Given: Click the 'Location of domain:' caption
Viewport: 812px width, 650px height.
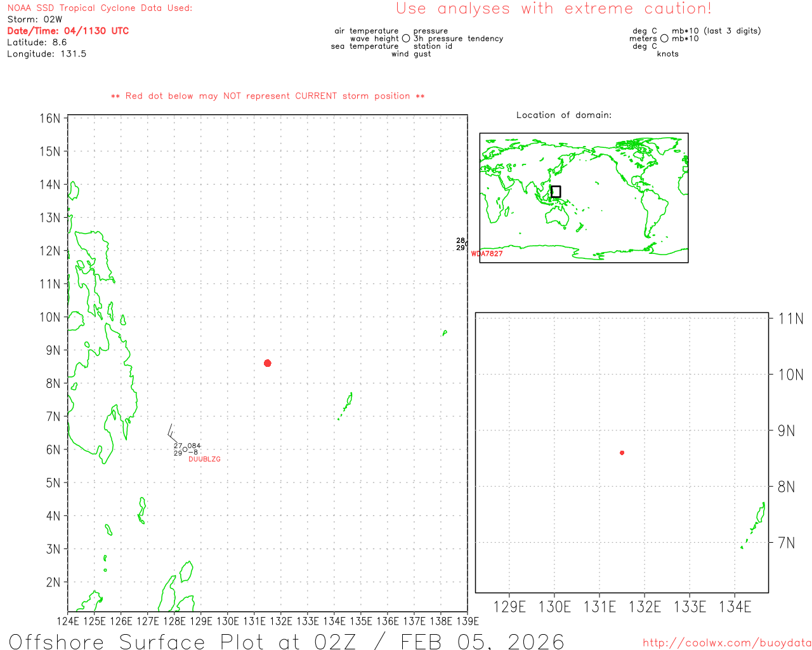Looking at the screenshot, I should coord(563,115).
